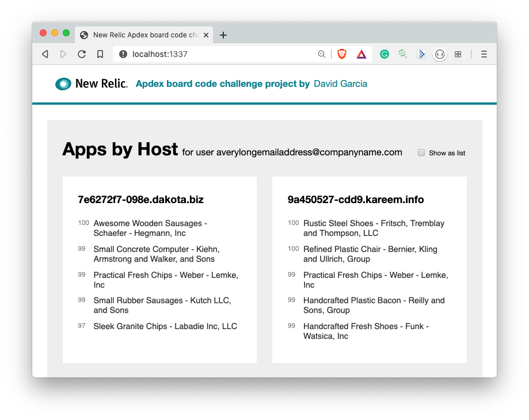Viewport: 529px width, 420px height.
Task: Go back using browser back arrow
Action: tap(45, 54)
